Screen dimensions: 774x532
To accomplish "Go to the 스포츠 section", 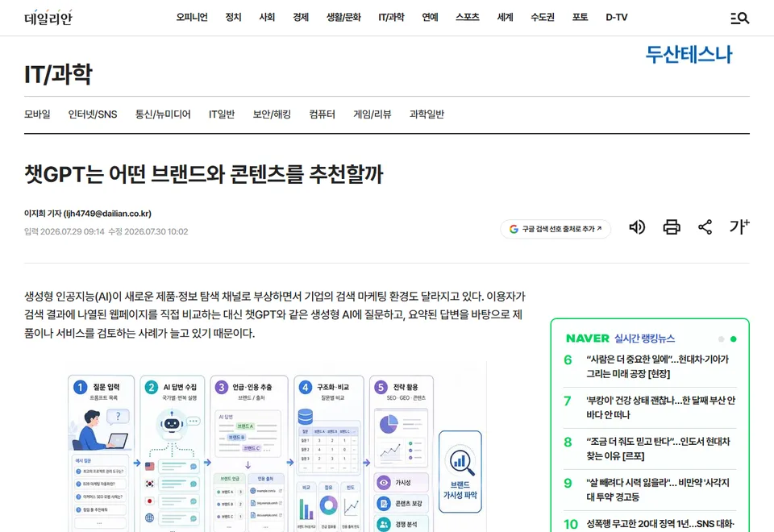I will (x=468, y=17).
